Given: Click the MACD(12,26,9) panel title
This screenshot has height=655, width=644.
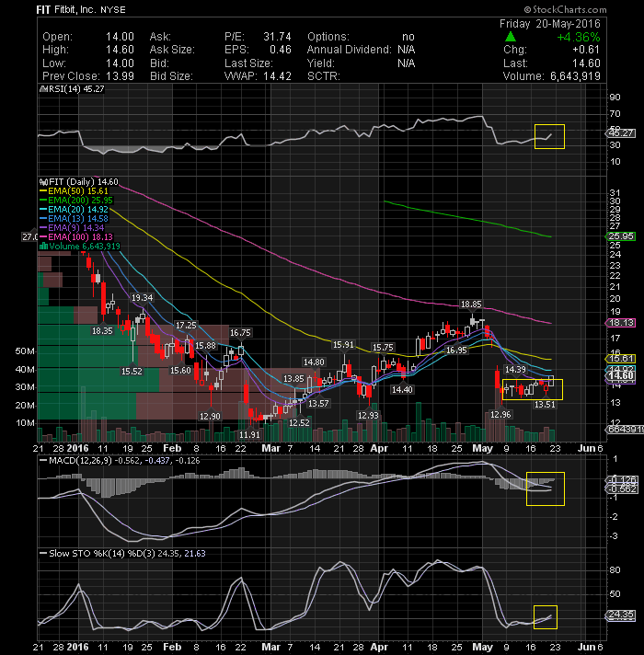Looking at the screenshot, I should click(124, 461).
